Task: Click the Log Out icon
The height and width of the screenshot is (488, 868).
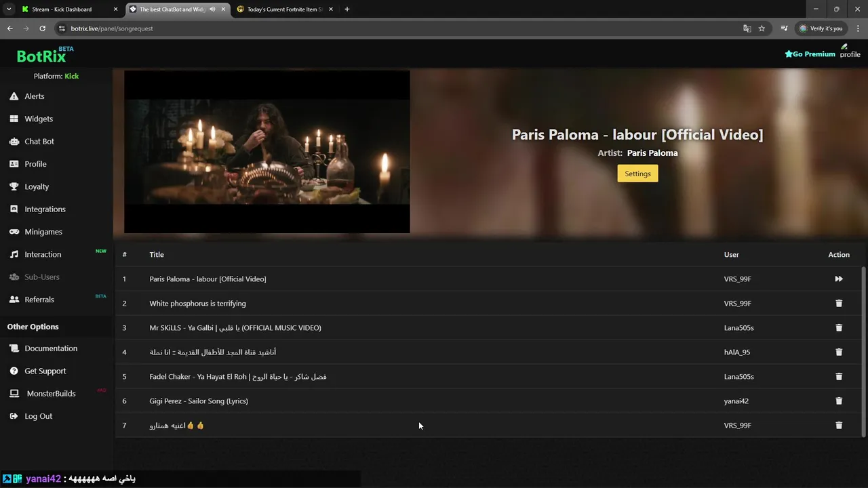Action: coord(14,416)
